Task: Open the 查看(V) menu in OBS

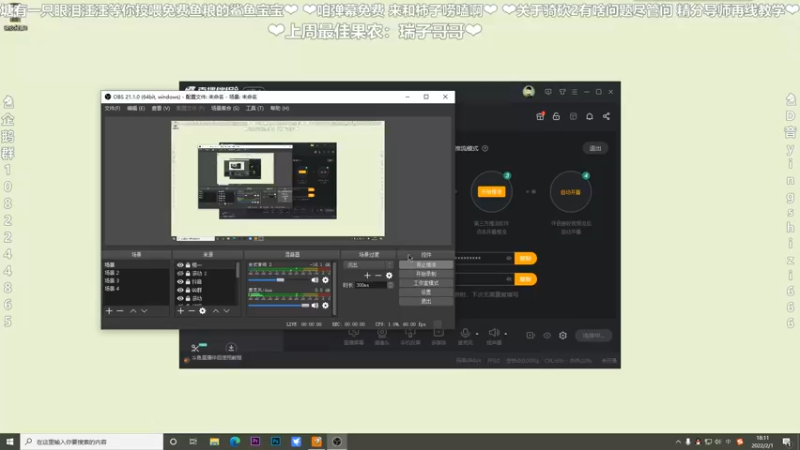Action: (161, 108)
